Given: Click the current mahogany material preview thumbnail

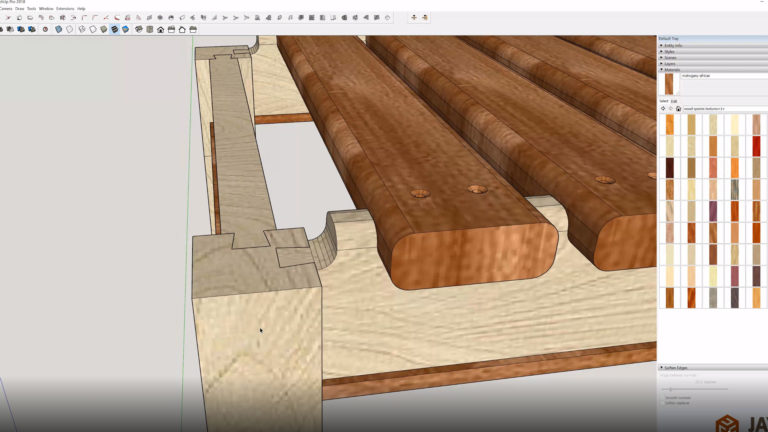Looking at the screenshot, I should click(669, 84).
